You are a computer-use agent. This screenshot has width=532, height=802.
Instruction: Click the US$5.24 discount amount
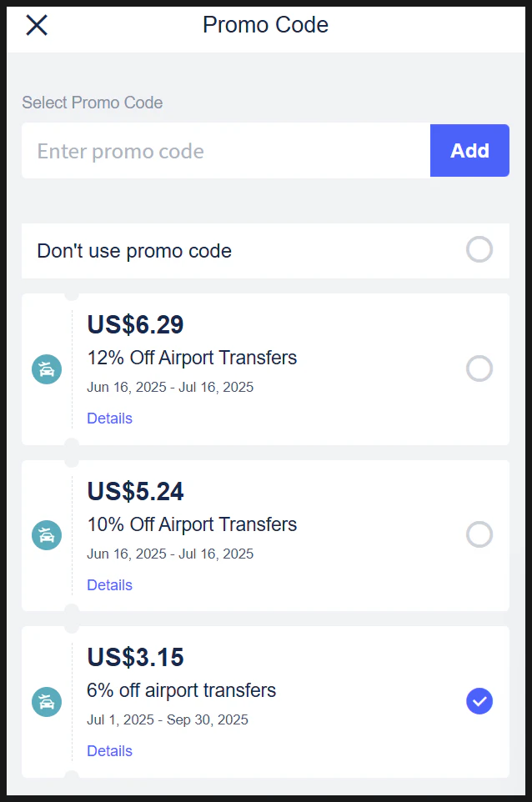[135, 492]
